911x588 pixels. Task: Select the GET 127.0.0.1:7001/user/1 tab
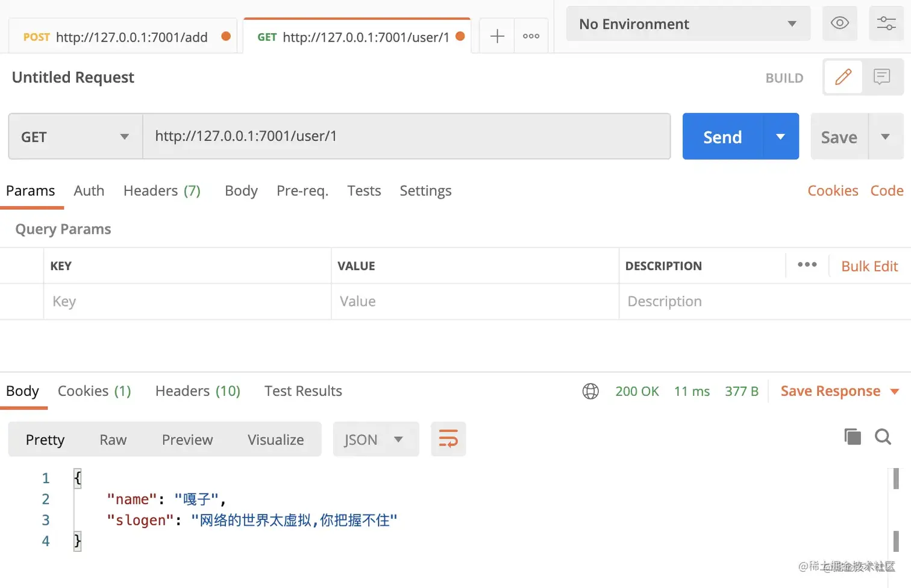[357, 37]
